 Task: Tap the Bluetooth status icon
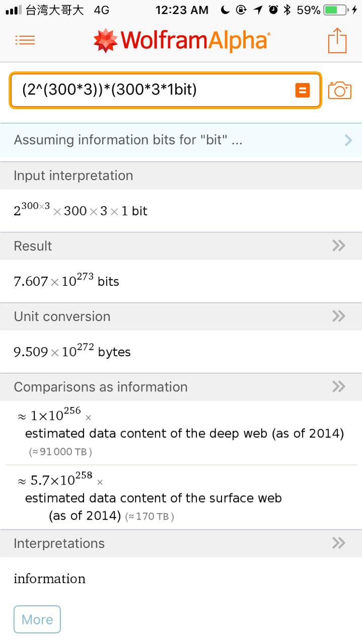[x=288, y=10]
